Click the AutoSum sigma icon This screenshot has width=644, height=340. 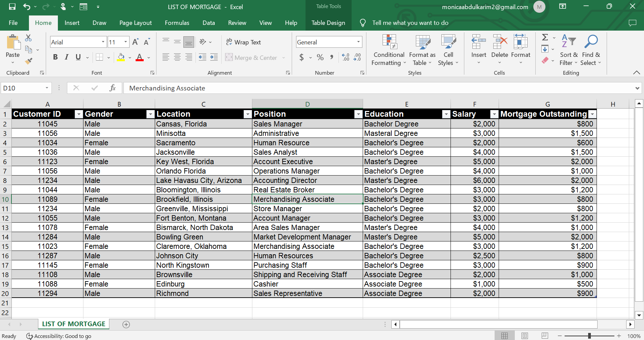(x=545, y=37)
